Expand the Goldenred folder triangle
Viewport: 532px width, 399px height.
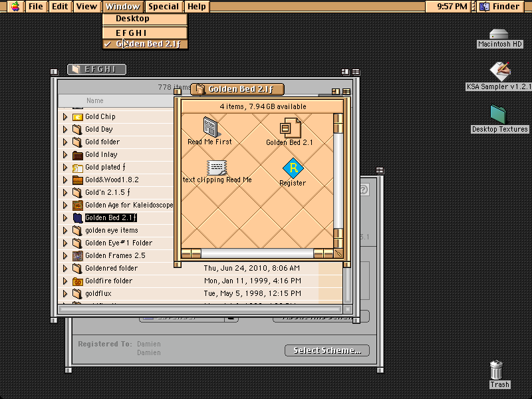(65, 269)
